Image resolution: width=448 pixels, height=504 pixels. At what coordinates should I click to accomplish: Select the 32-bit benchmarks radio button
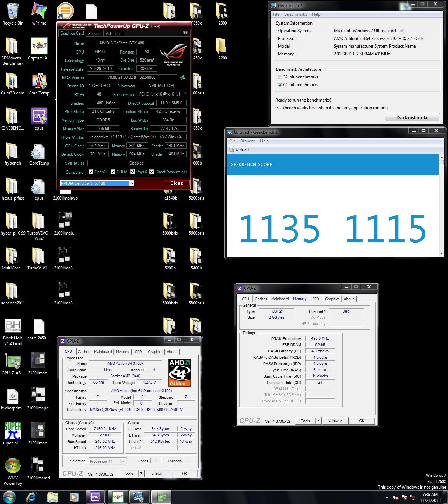280,77
